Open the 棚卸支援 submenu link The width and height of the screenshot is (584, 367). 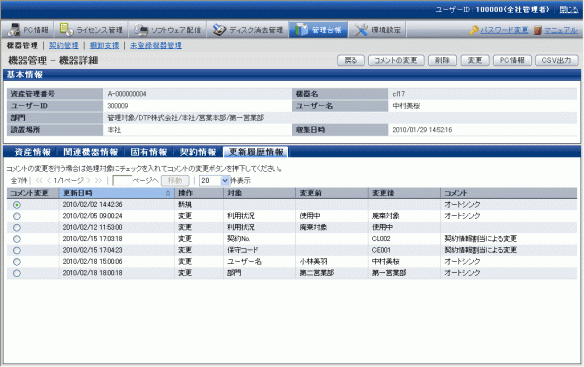(104, 45)
